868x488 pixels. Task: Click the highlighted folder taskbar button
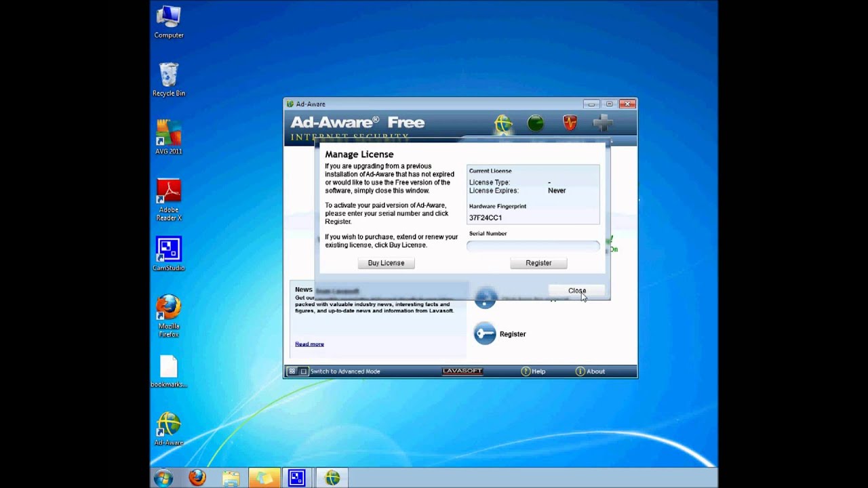click(x=264, y=478)
